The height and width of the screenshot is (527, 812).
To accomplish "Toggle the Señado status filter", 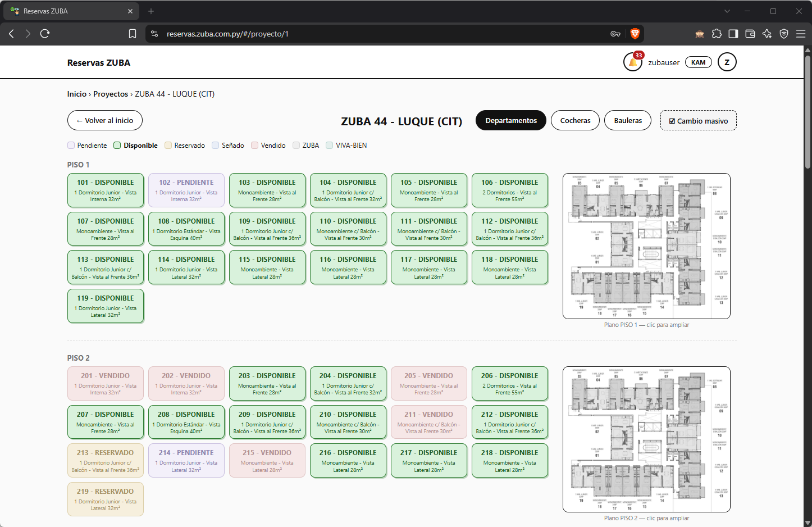I will pyautogui.click(x=228, y=146).
